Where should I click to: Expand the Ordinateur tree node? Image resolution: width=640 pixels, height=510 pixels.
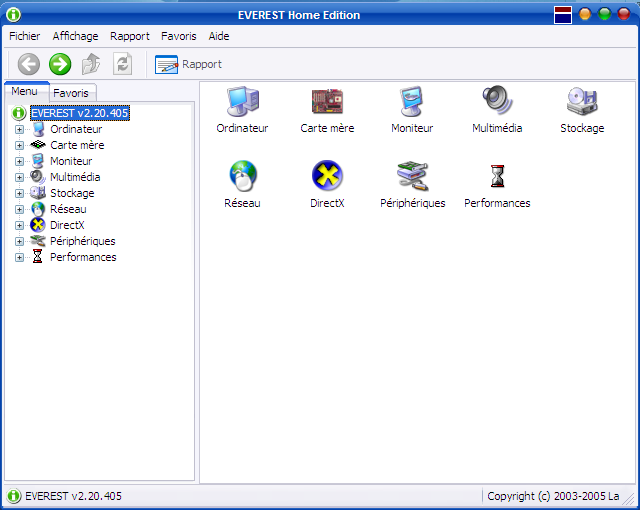[19, 129]
